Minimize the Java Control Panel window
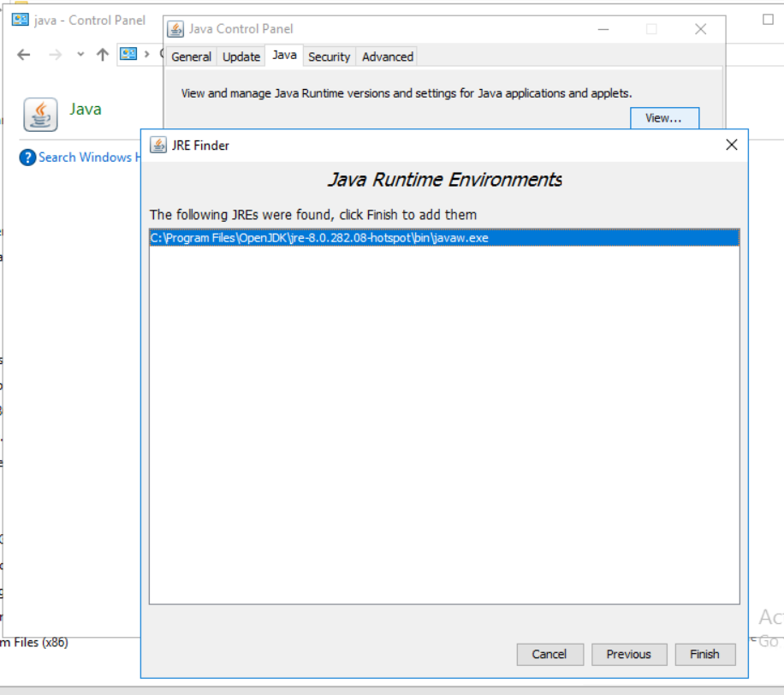The image size is (784, 695). [x=603, y=29]
